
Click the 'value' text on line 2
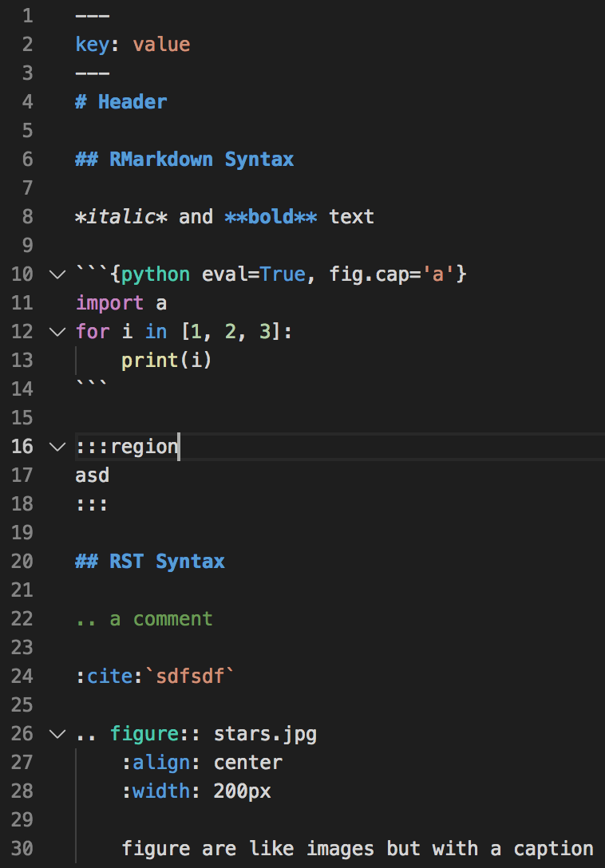(161, 45)
